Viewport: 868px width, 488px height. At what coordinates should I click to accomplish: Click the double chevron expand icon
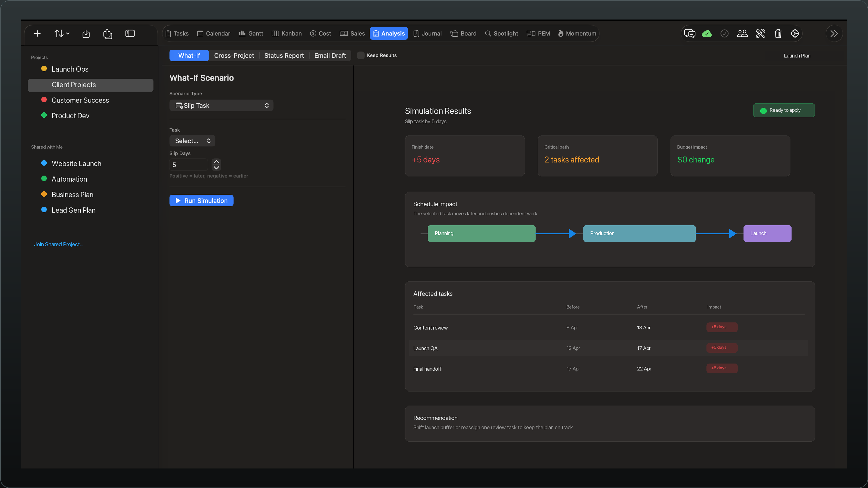[x=834, y=34]
